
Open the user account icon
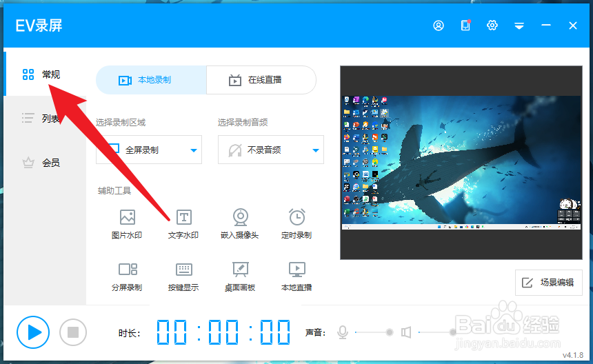tap(439, 26)
